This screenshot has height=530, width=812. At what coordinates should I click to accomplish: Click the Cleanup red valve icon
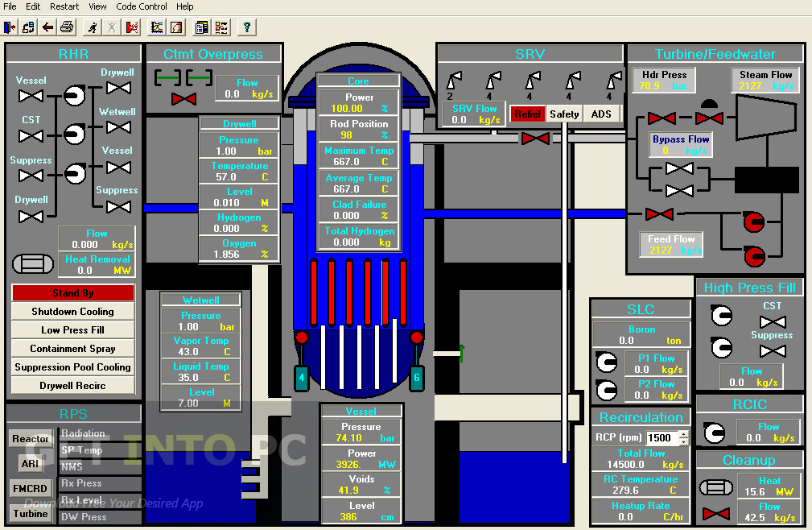[715, 512]
